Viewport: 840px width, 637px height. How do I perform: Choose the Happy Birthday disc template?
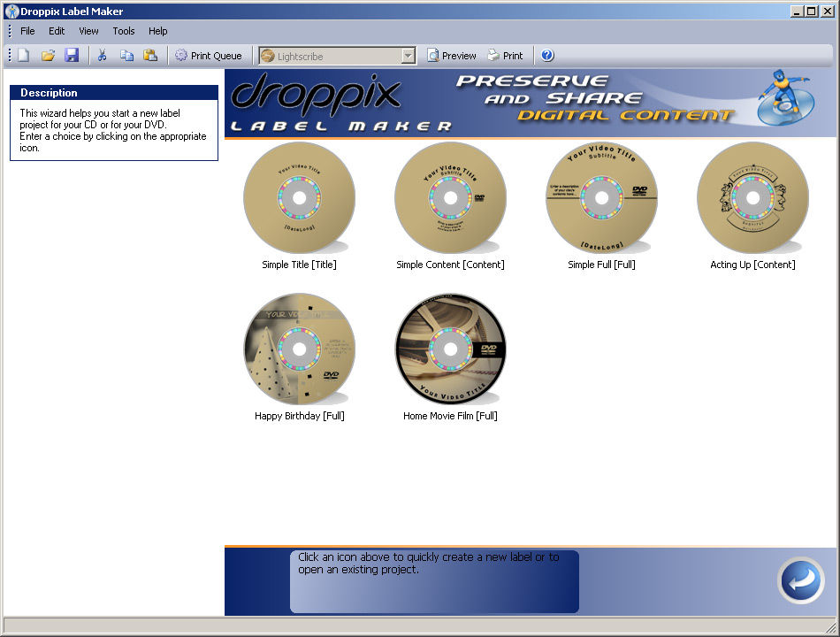click(300, 349)
